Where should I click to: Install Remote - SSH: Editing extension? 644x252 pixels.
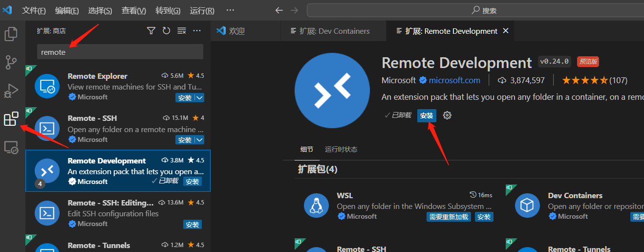pyautogui.click(x=193, y=225)
